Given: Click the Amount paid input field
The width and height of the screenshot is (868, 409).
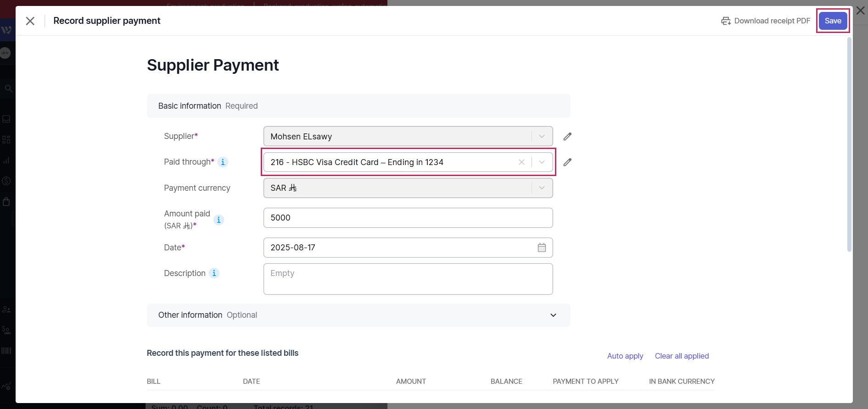Looking at the screenshot, I should [x=408, y=218].
